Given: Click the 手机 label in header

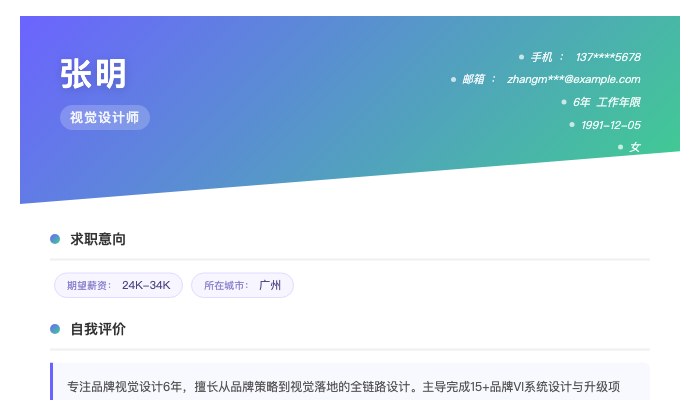Looking at the screenshot, I should click(542, 57).
